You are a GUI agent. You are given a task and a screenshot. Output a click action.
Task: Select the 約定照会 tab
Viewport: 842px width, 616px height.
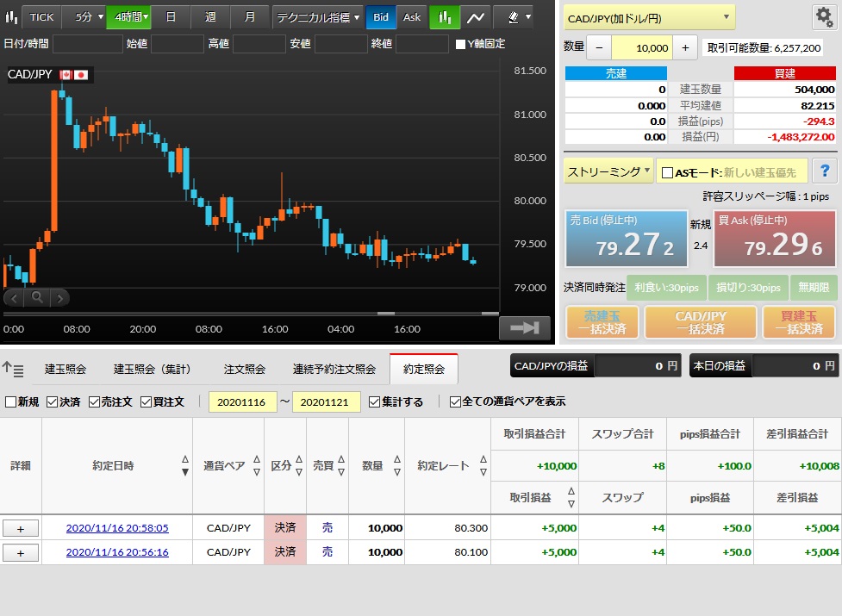[424, 370]
